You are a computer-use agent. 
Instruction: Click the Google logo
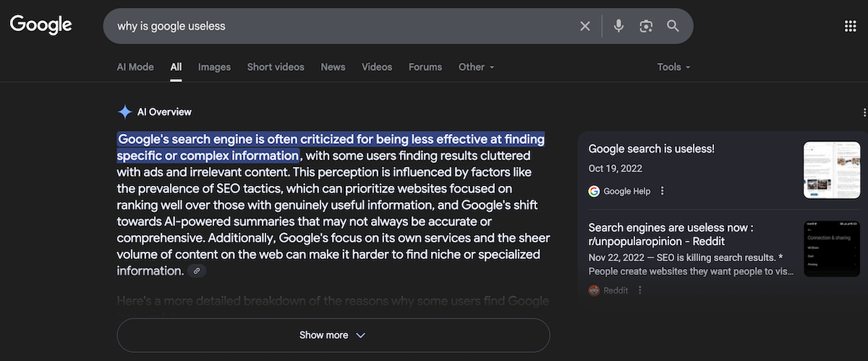[41, 25]
